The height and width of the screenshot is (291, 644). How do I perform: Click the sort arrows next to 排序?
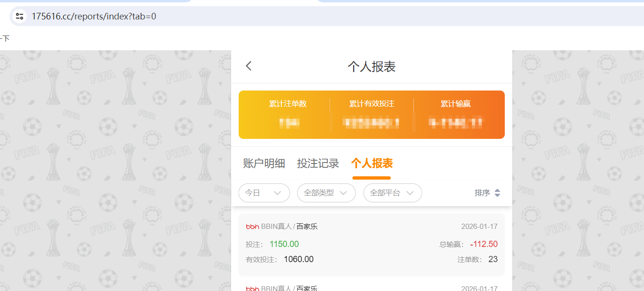(x=497, y=193)
